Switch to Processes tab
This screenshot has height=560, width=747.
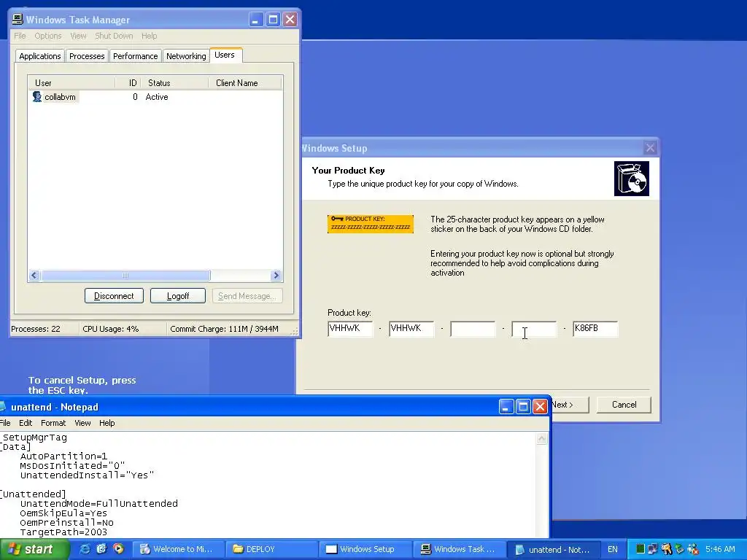click(x=87, y=56)
